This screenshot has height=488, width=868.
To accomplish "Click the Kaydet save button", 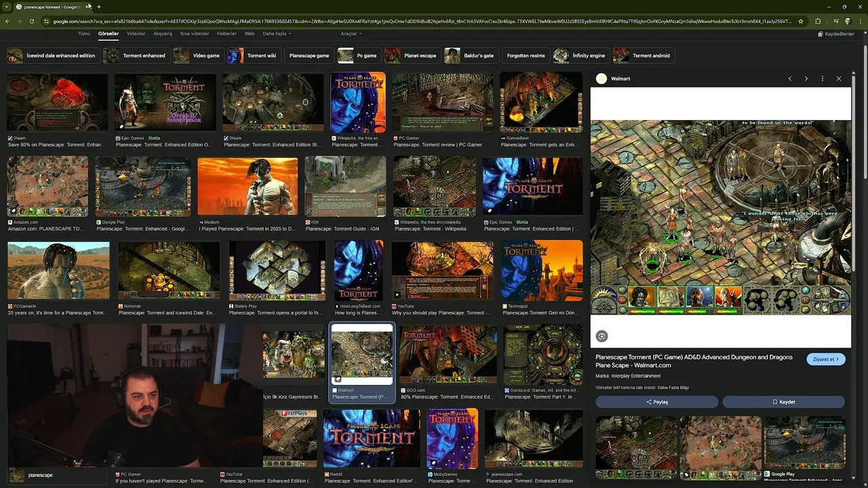I will 784,402.
